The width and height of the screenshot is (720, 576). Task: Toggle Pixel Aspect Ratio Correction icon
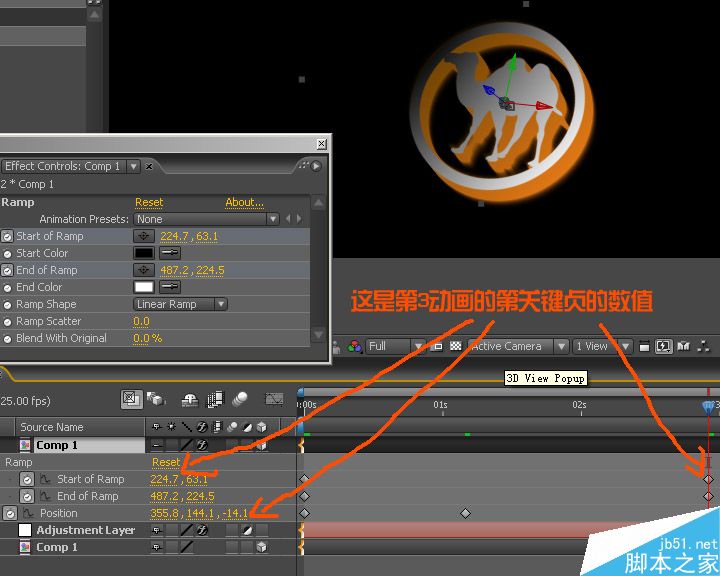point(644,346)
